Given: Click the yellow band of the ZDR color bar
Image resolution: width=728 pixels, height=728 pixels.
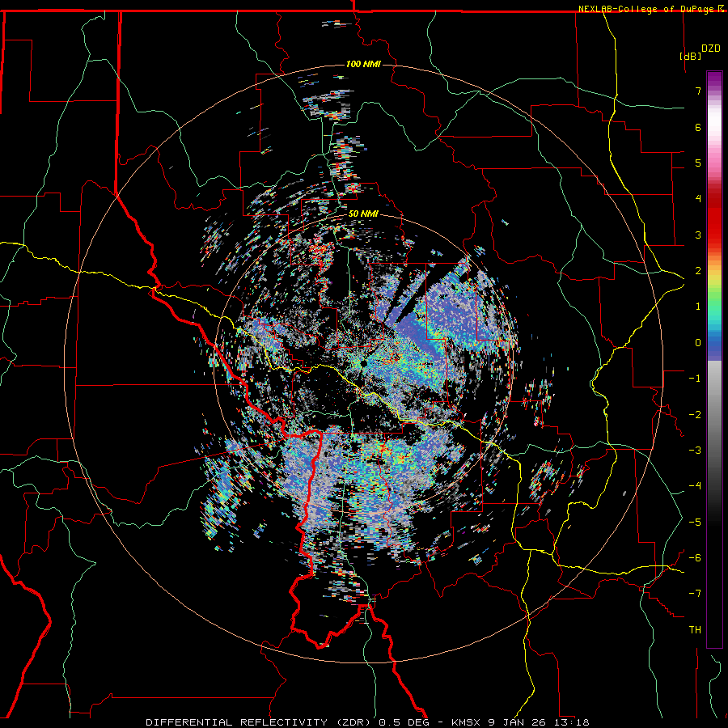Looking at the screenshot, I should 714,278.
